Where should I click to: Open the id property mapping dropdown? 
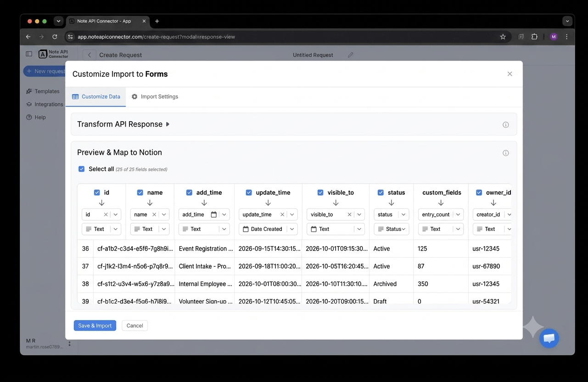pos(116,214)
